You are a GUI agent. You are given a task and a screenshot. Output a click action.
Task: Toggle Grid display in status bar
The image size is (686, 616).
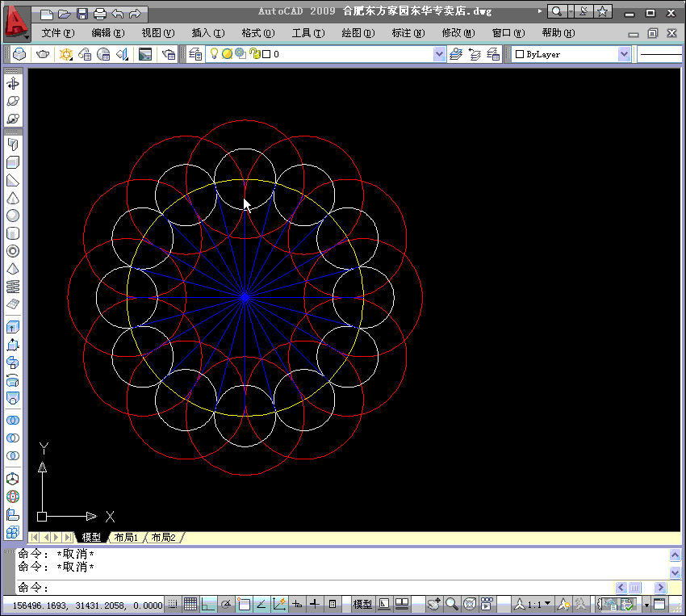tap(190, 604)
